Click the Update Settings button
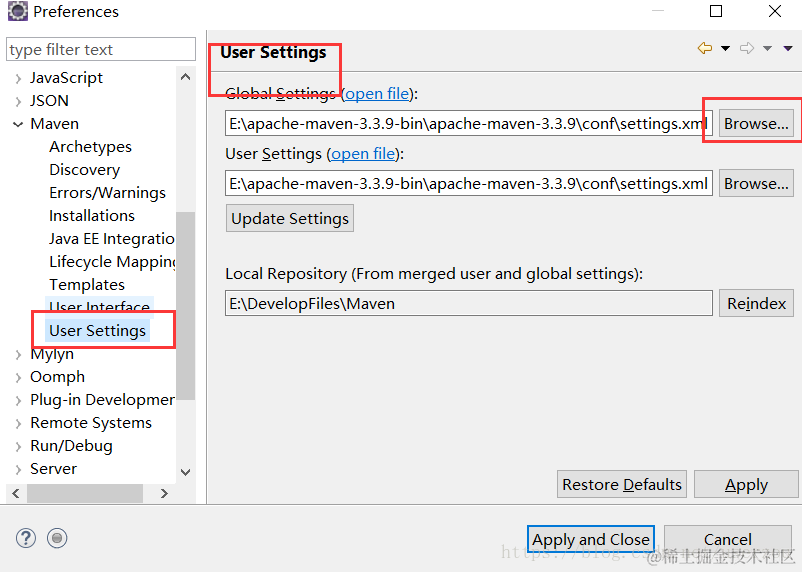 pyautogui.click(x=289, y=218)
